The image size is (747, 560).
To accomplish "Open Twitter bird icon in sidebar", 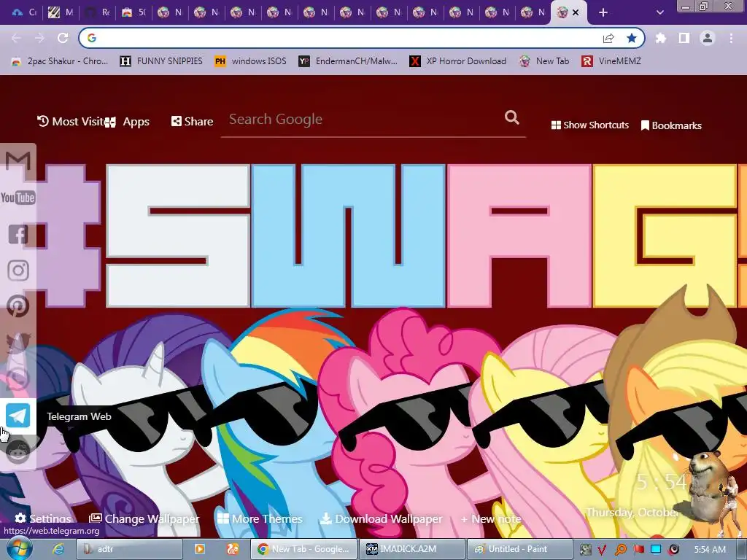I will [18, 343].
